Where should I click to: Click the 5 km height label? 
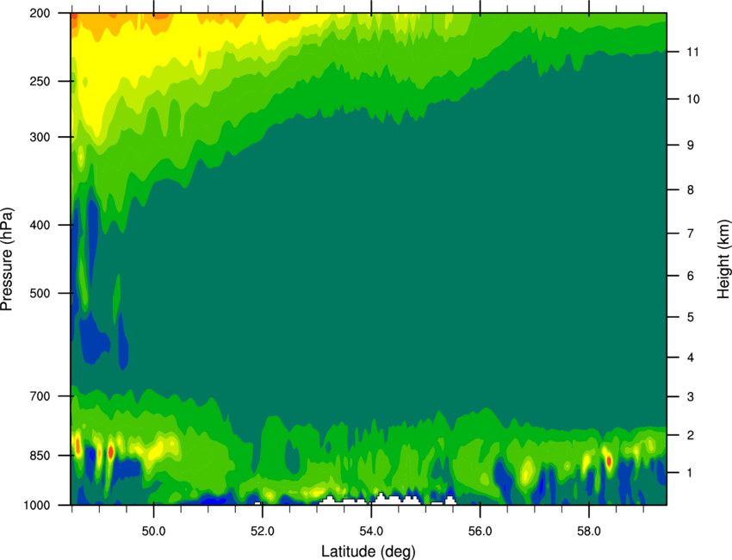coord(691,317)
